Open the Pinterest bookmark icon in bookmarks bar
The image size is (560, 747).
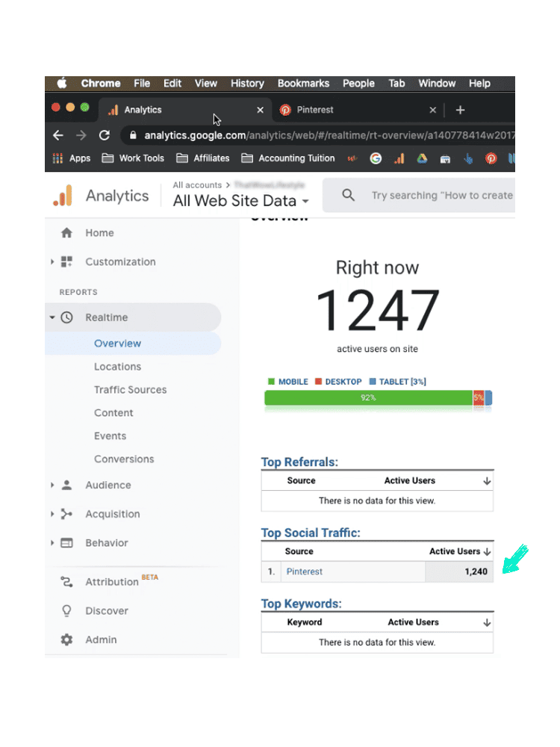coord(491,158)
